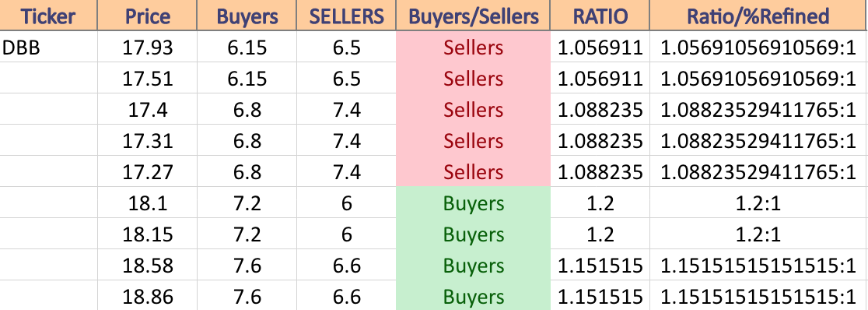
Task: Click the price cell 17.93
Action: (147, 48)
